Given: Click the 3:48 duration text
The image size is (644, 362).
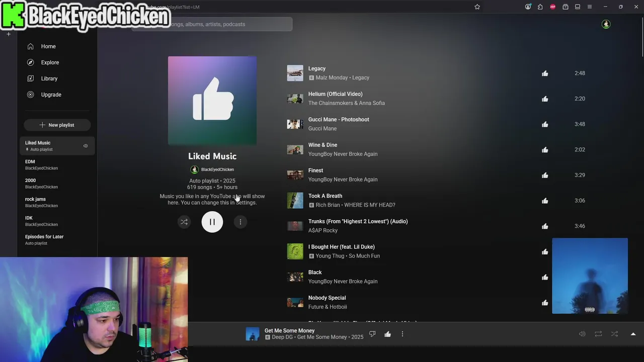Looking at the screenshot, I should [580, 124].
